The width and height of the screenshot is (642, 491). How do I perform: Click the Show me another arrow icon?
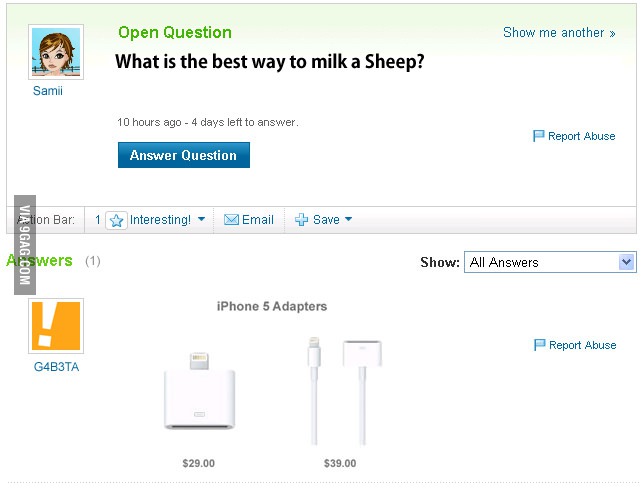point(612,33)
